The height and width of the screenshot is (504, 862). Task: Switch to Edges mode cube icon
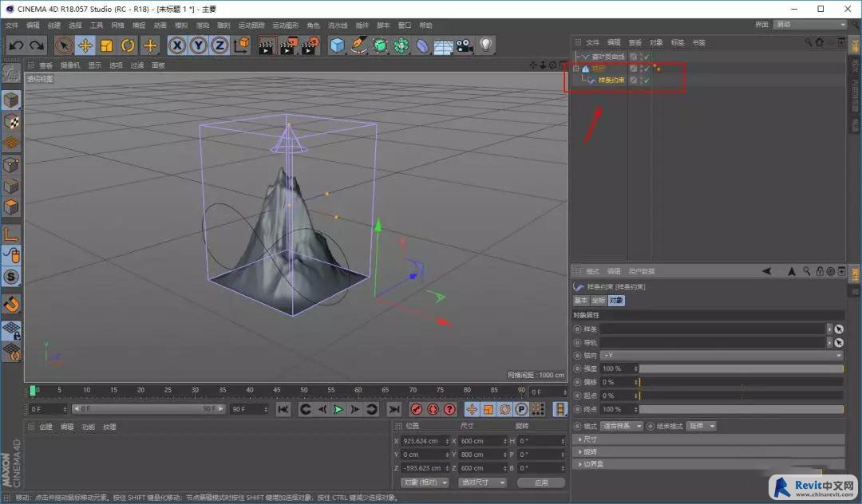coord(11,186)
